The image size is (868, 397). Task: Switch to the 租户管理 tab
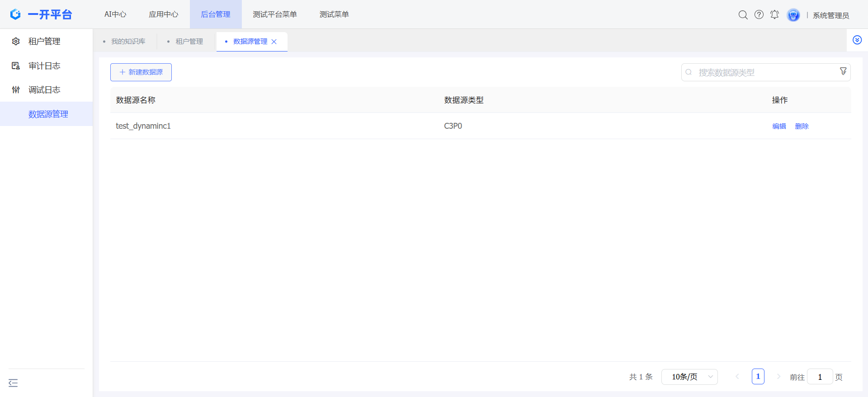189,42
